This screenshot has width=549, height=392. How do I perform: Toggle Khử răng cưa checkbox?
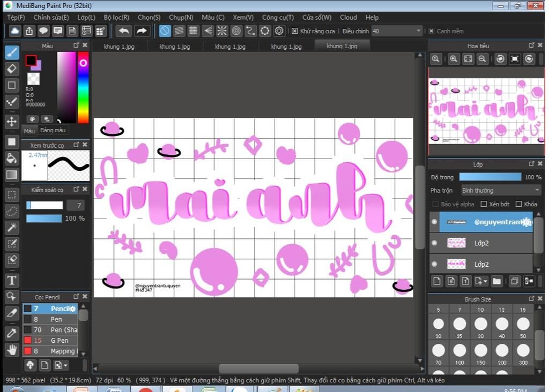[x=294, y=31]
